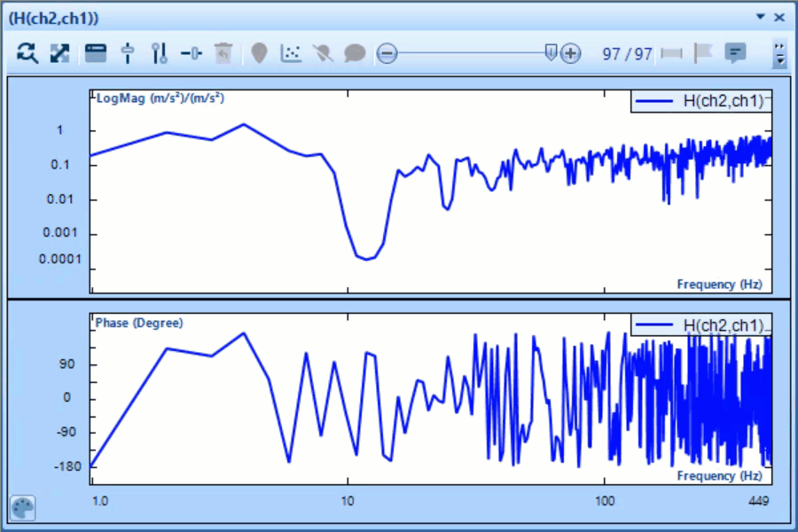Viewport: 798px width, 532px height.
Task: Click the flag marker icon
Action: [x=703, y=54]
